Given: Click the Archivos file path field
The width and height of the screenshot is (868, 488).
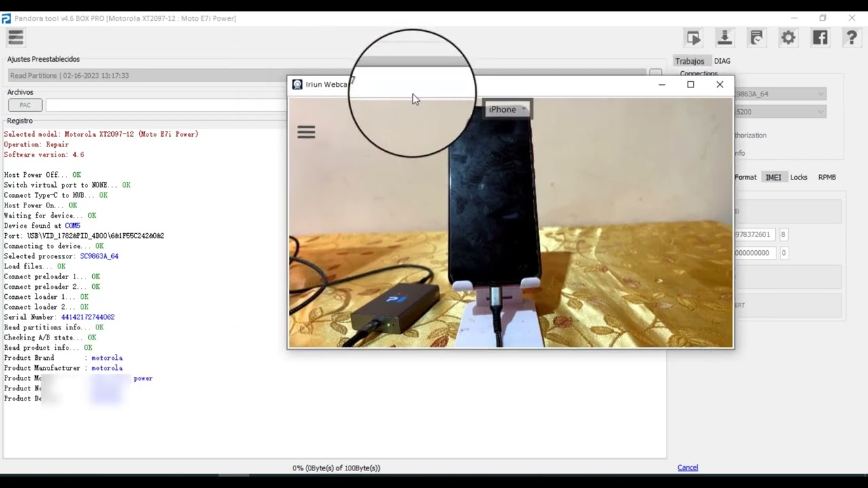Looking at the screenshot, I should click(166, 105).
